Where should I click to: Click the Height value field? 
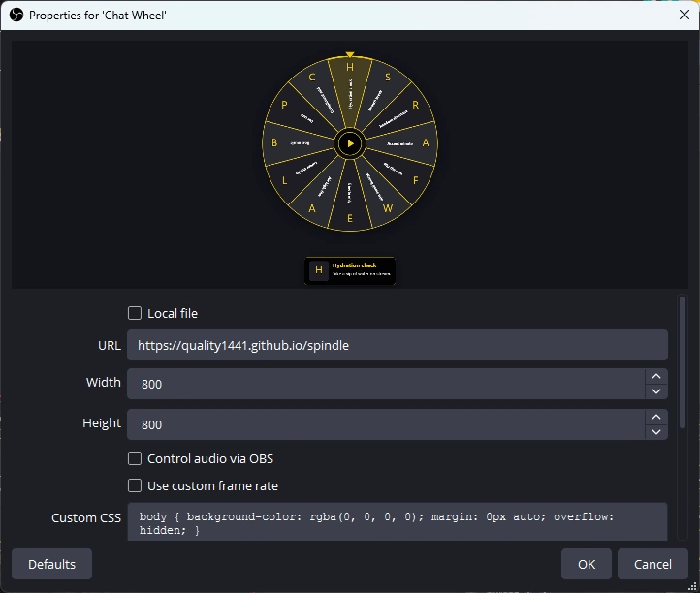pos(386,424)
